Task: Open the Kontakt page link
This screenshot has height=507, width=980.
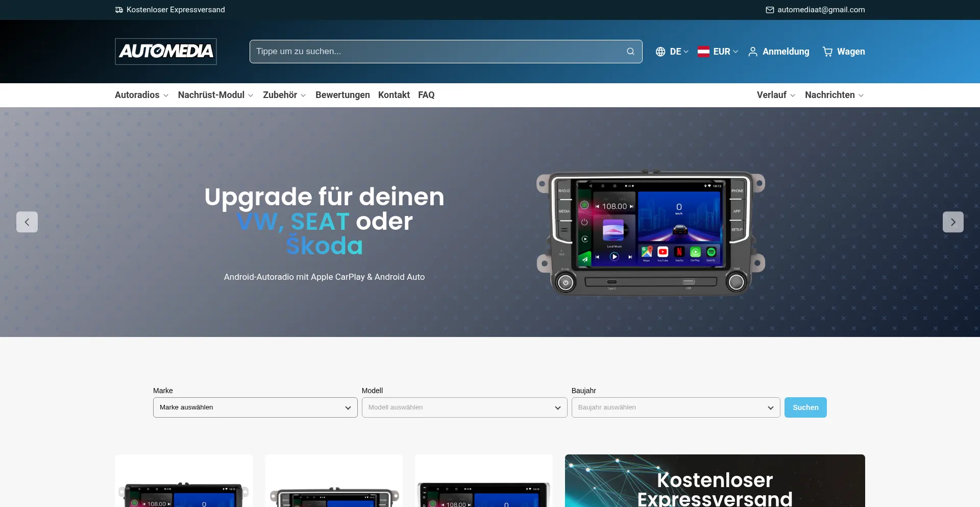Action: (394, 95)
